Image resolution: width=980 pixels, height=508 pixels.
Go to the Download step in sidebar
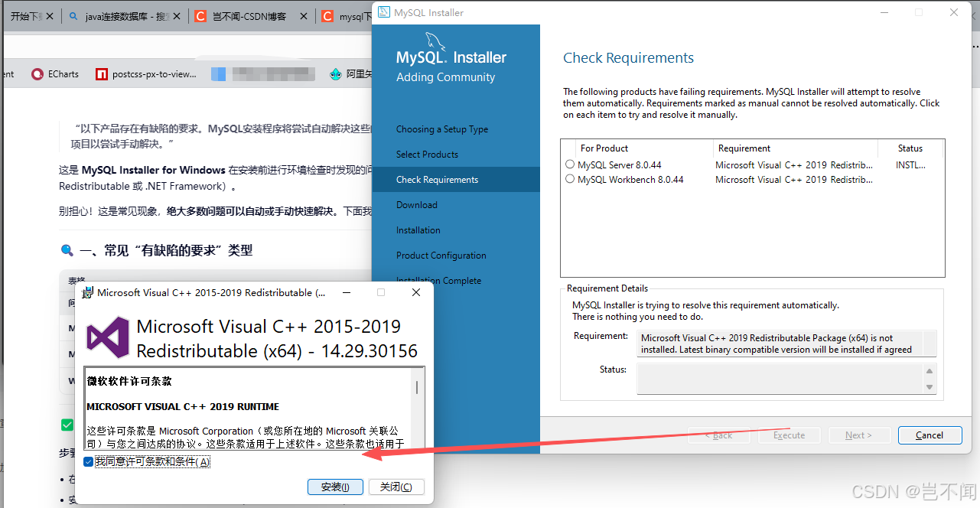(x=417, y=205)
